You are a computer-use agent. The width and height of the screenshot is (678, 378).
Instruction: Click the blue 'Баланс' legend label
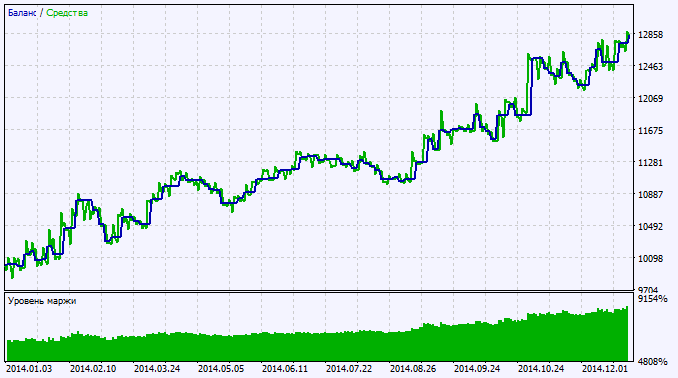(x=22, y=13)
